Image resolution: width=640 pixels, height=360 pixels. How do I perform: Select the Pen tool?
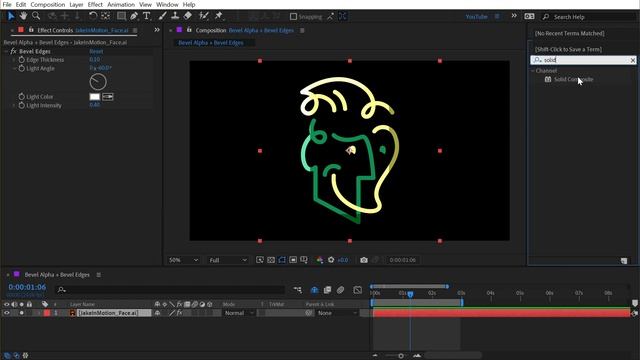tap(134, 16)
